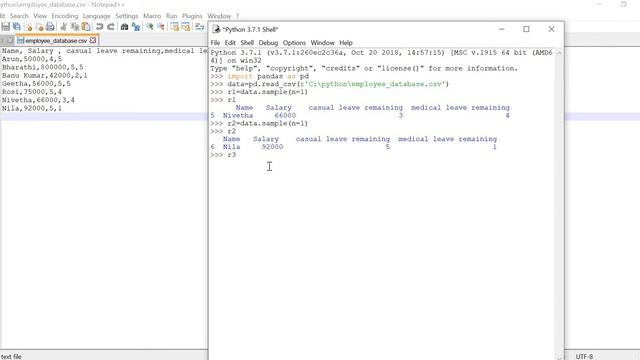Click the Save All icon in Notepad++
This screenshot has height=360, width=640.
[17, 27]
